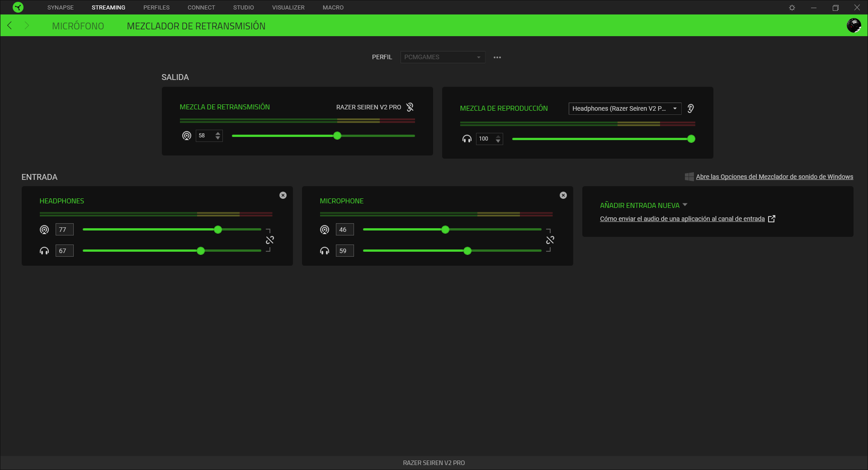The width and height of the screenshot is (868, 470).
Task: Open link on sending app audio to input channel
Action: click(x=682, y=219)
